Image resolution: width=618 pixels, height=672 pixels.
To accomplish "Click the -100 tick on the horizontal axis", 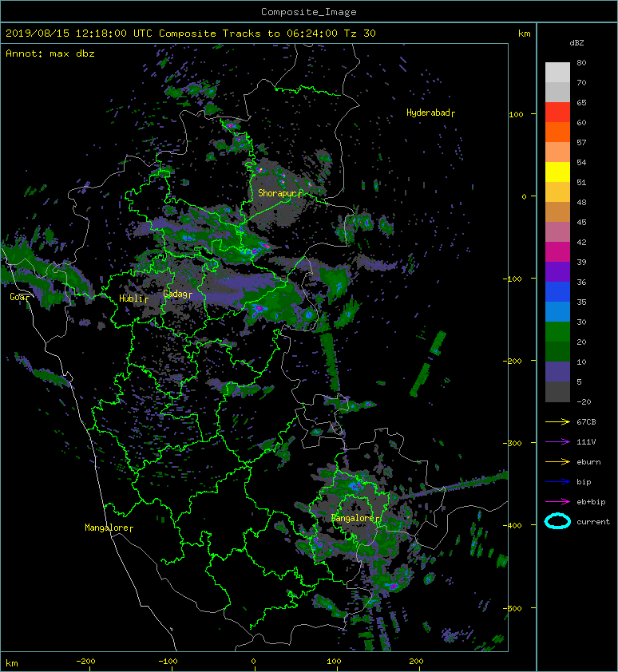I will tap(168, 662).
